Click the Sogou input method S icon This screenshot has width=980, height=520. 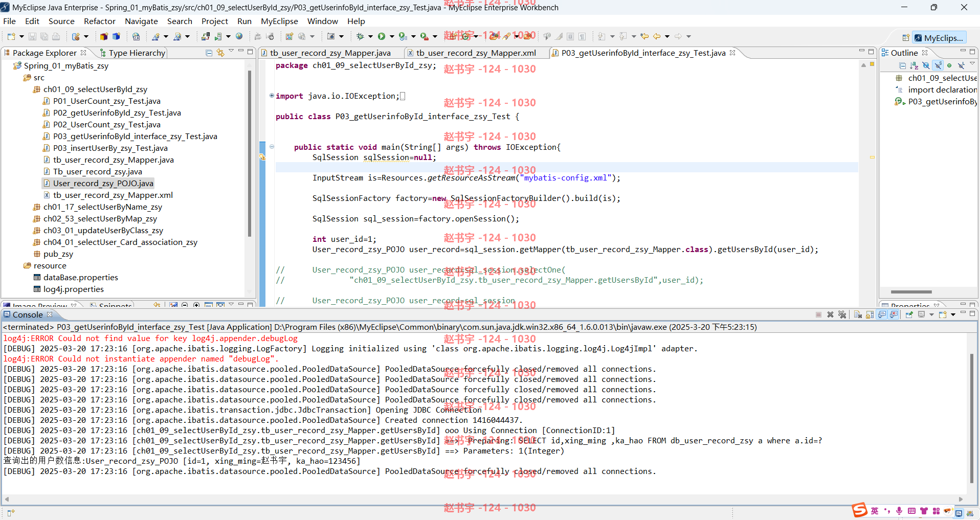click(x=860, y=510)
